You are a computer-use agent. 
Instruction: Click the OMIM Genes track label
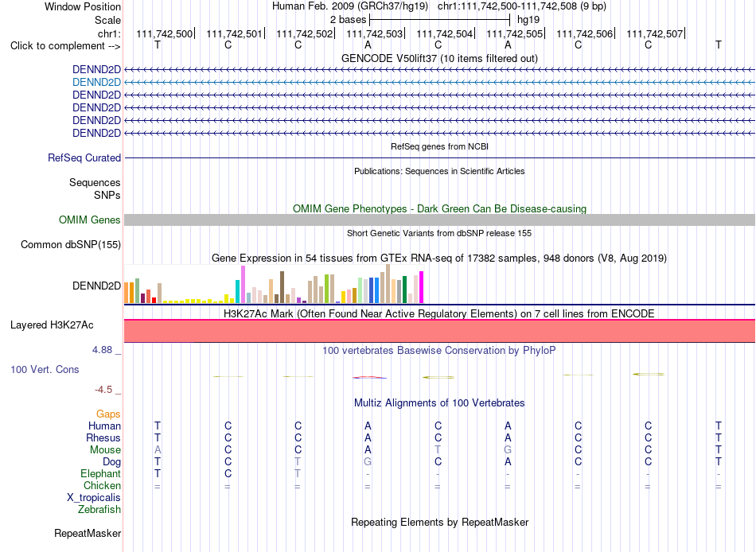click(x=90, y=220)
